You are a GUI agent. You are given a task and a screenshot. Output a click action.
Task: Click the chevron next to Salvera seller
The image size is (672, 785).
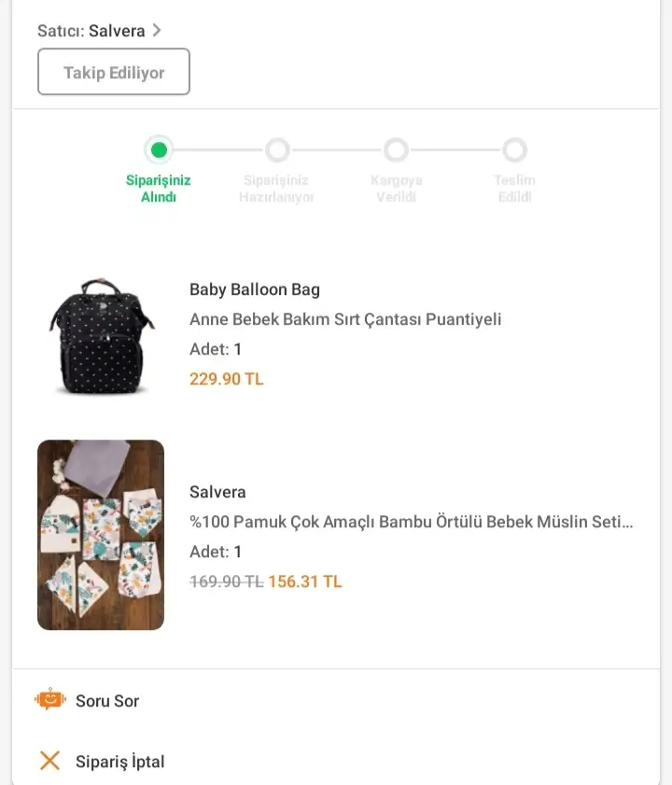[x=157, y=31]
